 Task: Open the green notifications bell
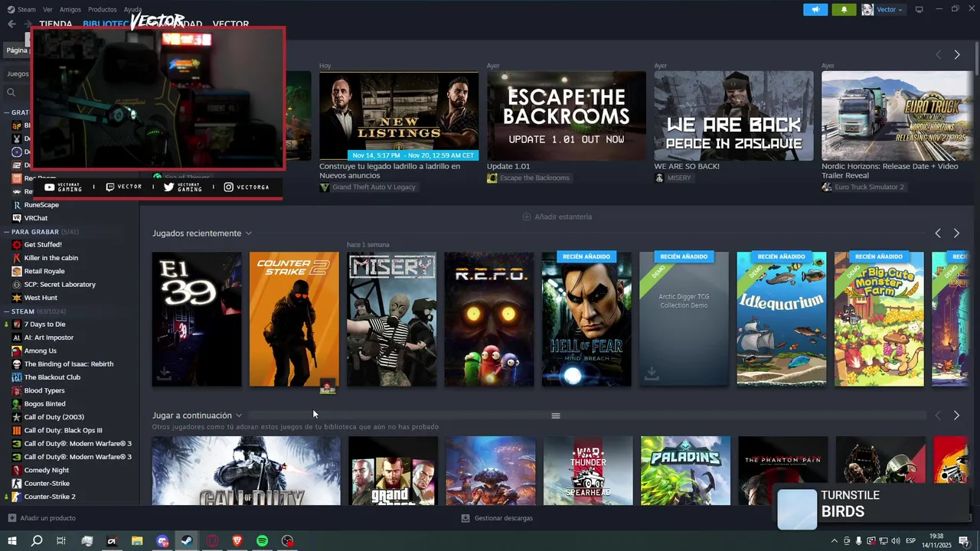pos(844,9)
